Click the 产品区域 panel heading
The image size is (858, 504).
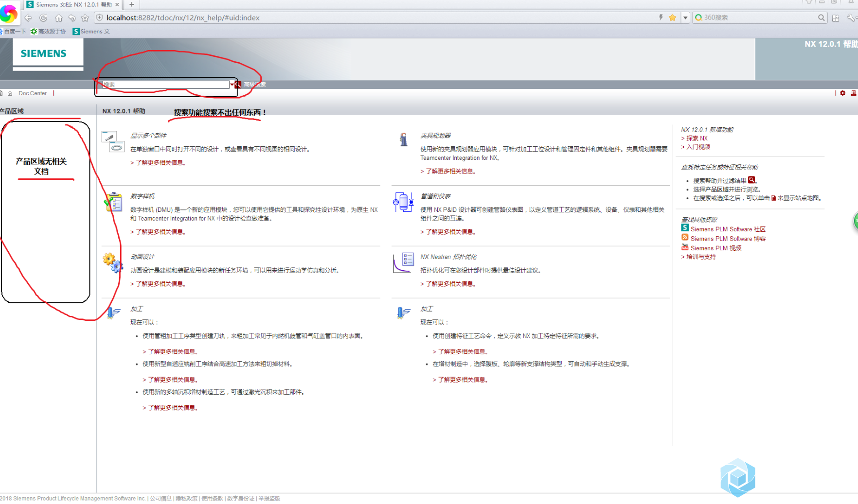click(12, 111)
